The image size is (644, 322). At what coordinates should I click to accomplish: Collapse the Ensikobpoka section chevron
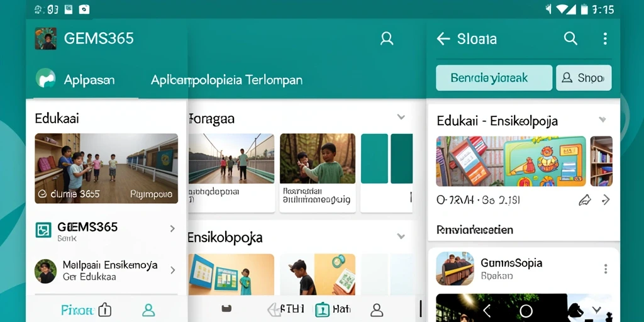coord(401,236)
